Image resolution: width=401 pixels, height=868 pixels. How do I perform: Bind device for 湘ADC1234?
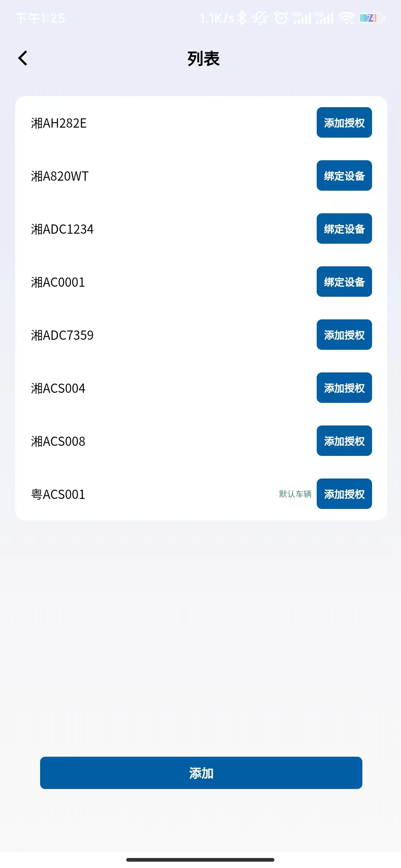tap(344, 228)
